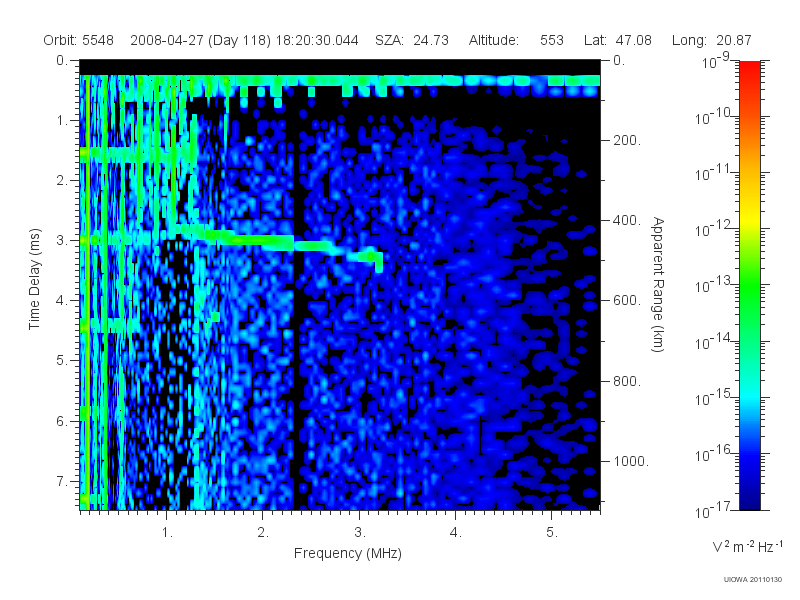Click the timestamp '18:20:30.044'
The width and height of the screenshot is (800, 600).
[317, 40]
